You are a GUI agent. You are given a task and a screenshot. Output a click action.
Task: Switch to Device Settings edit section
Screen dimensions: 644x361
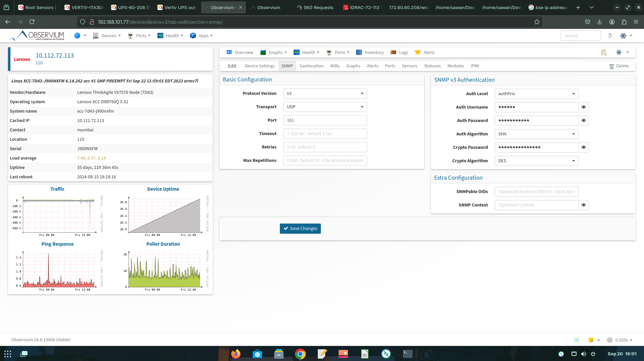(260, 66)
